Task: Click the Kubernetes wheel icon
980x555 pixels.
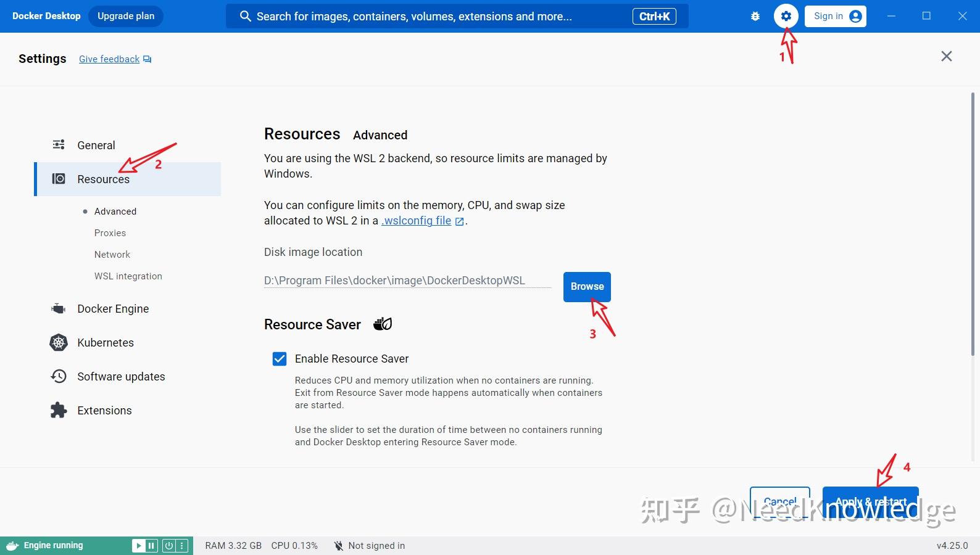Action: click(59, 342)
